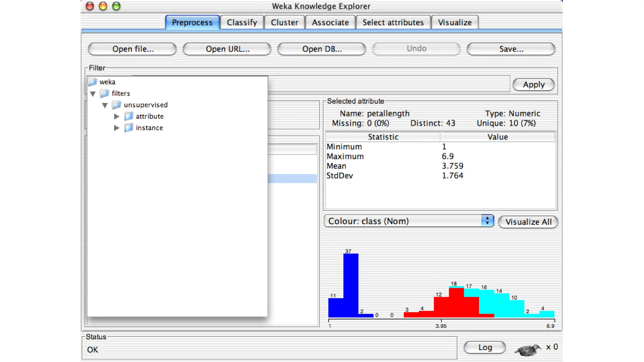644x362 pixels.
Task: Switch to the Classify tab
Action: tap(242, 23)
